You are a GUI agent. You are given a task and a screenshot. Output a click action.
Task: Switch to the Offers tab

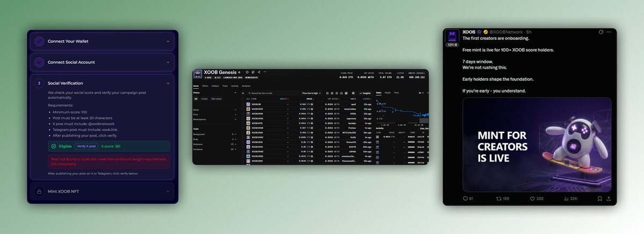point(205,86)
